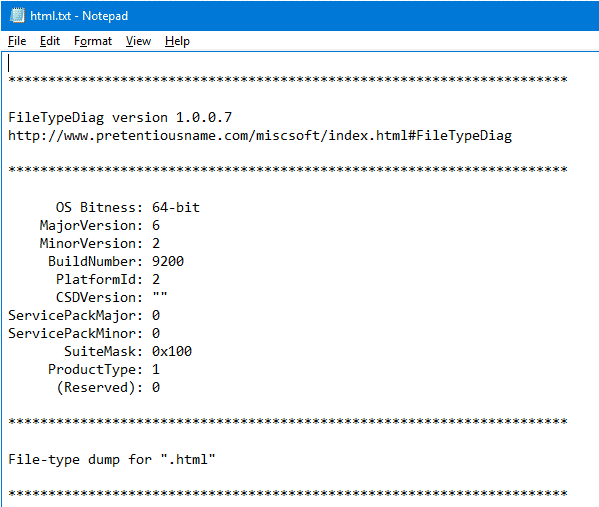Place cursor in FileTypeDiag version 1.0.0.7 line
Image resolution: width=599 pixels, height=507 pixels.
pos(120,118)
